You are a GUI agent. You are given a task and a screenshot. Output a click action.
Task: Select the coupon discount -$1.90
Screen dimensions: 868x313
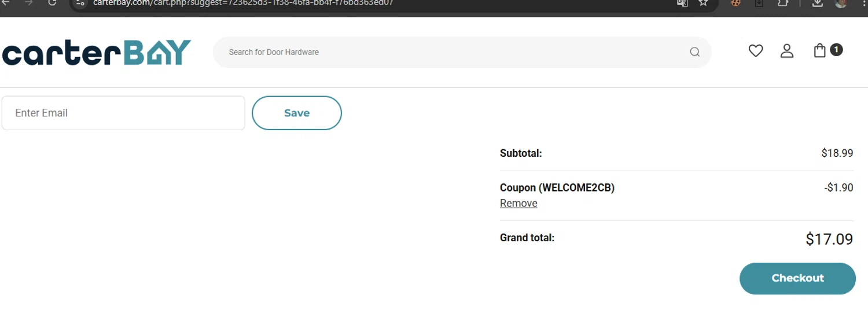point(838,187)
